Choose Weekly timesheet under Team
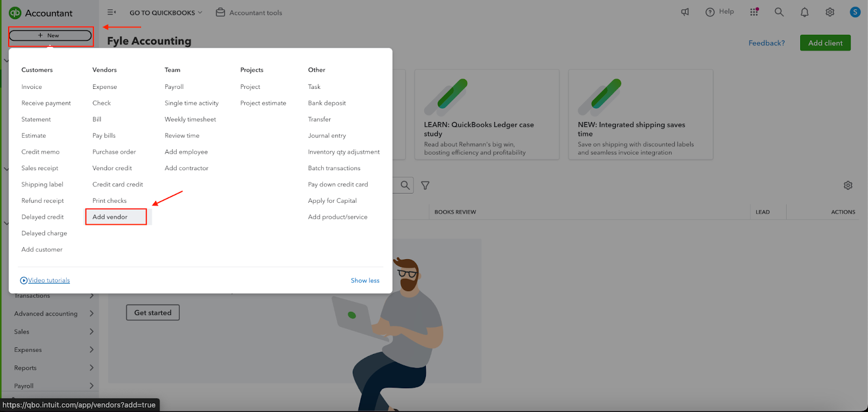 190,119
